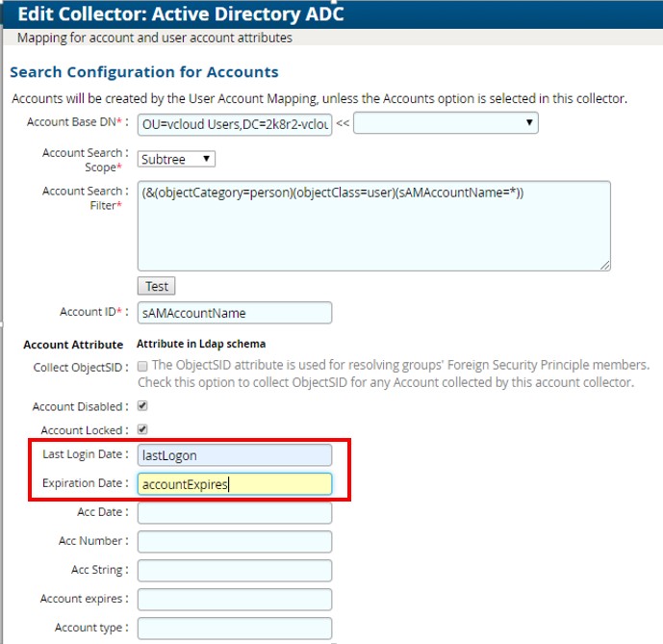The width and height of the screenshot is (663, 644).
Task: Select the Account ID sAMAccountName field
Action: click(x=235, y=313)
